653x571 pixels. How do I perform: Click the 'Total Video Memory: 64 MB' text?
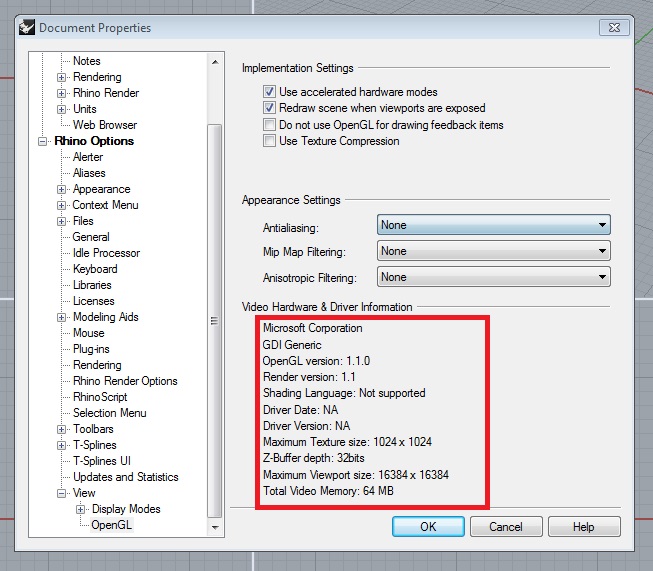coord(328,491)
